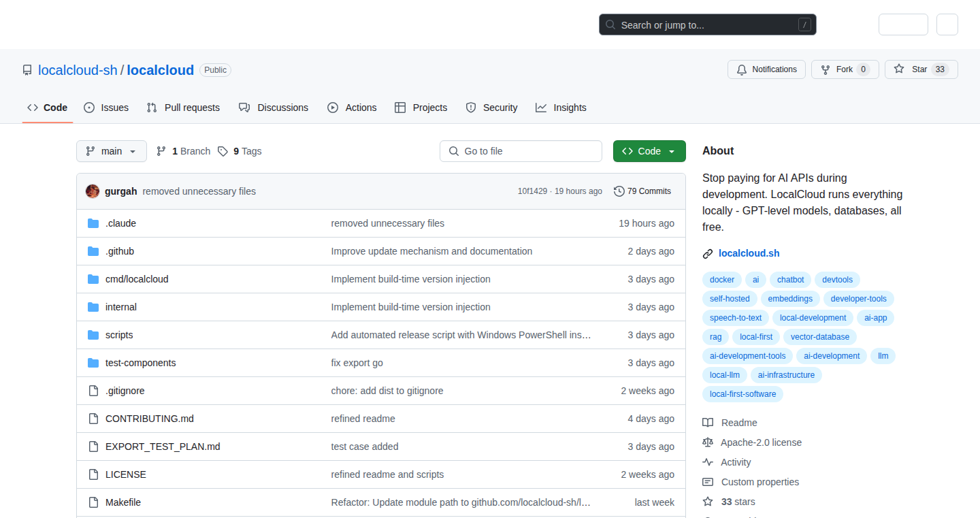Viewport: 980px width, 518px height.
Task: Open the 79 Commits history
Action: [642, 191]
